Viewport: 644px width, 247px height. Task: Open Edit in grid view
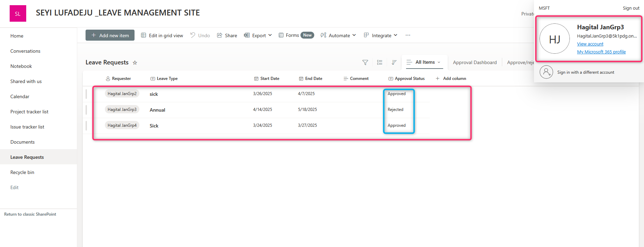pos(162,35)
